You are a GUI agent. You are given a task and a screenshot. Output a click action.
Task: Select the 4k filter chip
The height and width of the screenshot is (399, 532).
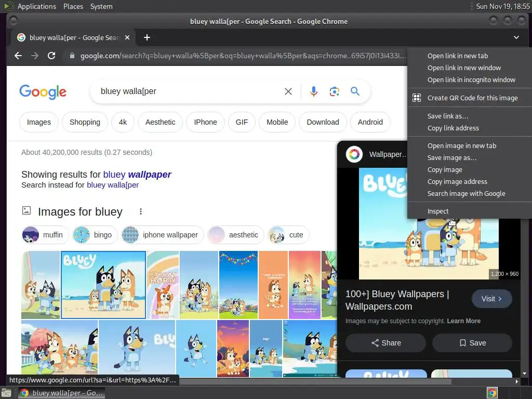[x=123, y=122]
